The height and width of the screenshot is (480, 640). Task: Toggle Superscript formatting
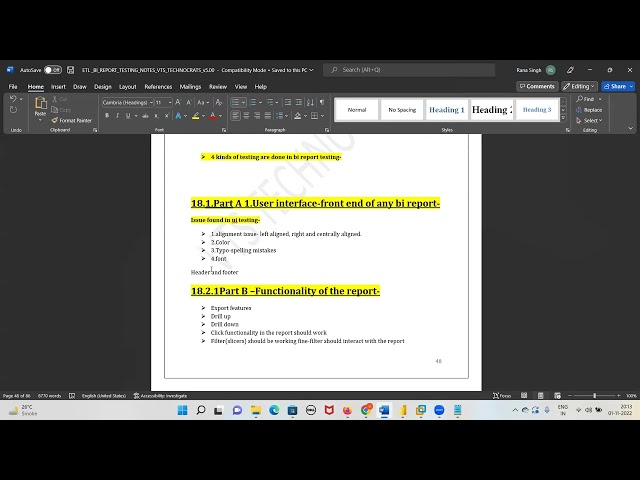167,116
